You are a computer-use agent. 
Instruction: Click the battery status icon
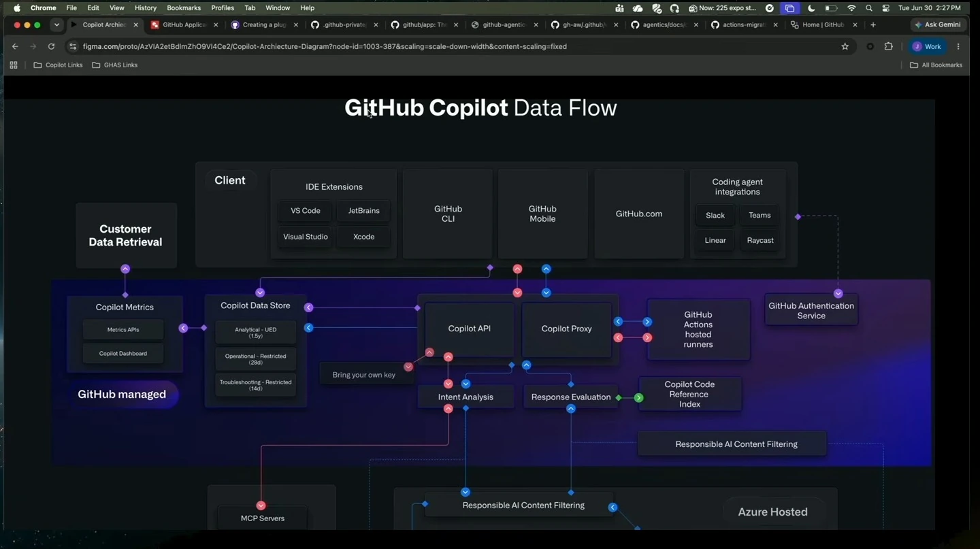pos(831,8)
